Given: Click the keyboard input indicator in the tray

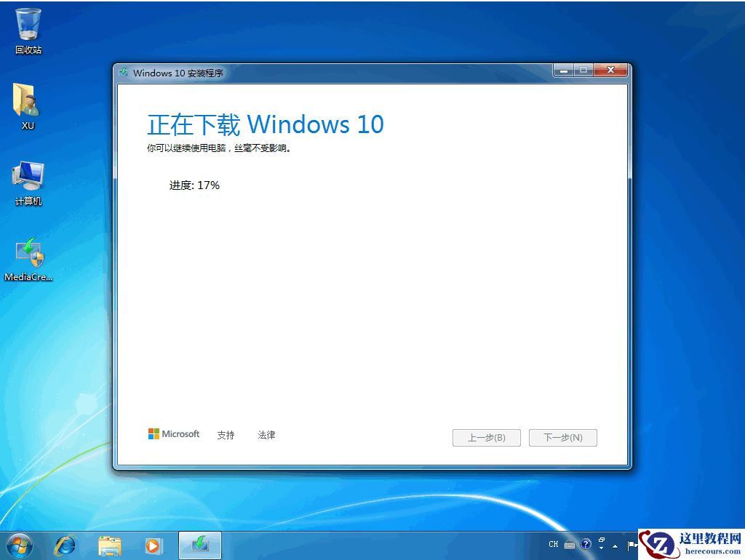Looking at the screenshot, I should coord(570,544).
